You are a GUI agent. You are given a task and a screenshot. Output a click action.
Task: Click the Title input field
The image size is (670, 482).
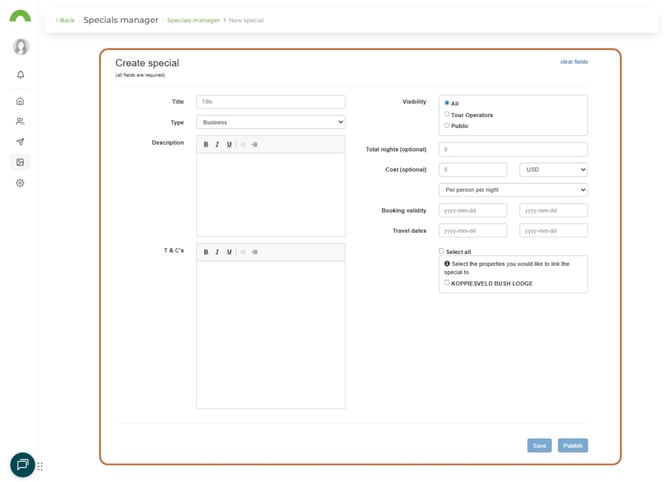point(270,102)
